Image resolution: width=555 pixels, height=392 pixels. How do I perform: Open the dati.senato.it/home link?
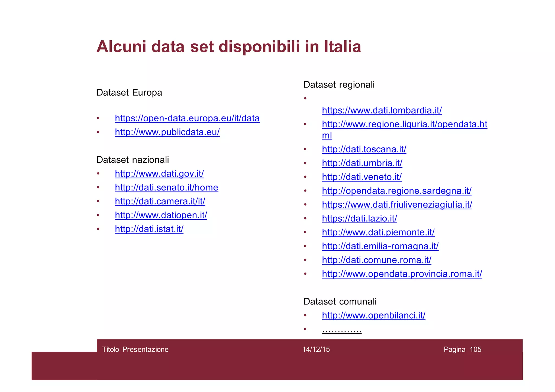tap(166, 187)
